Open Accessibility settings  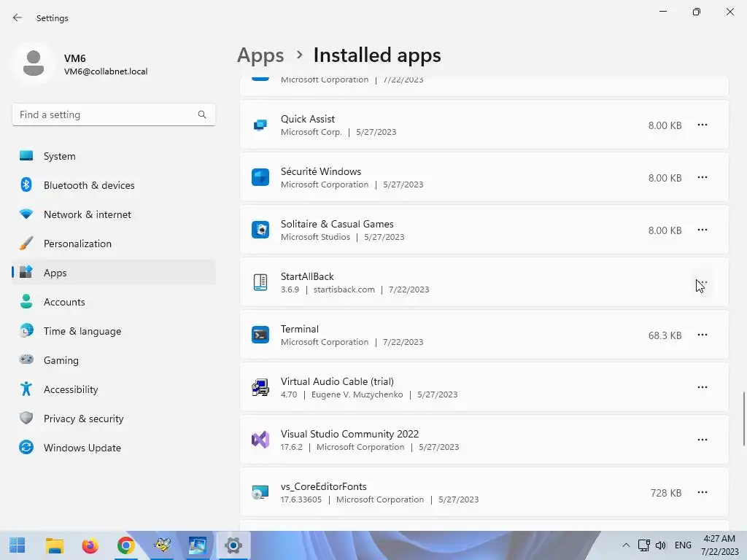[x=114, y=389]
